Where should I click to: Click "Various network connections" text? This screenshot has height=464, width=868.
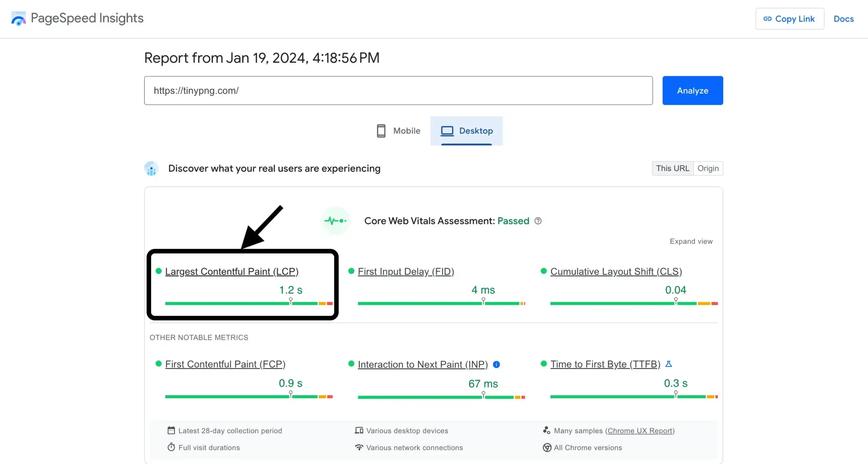[x=414, y=448]
